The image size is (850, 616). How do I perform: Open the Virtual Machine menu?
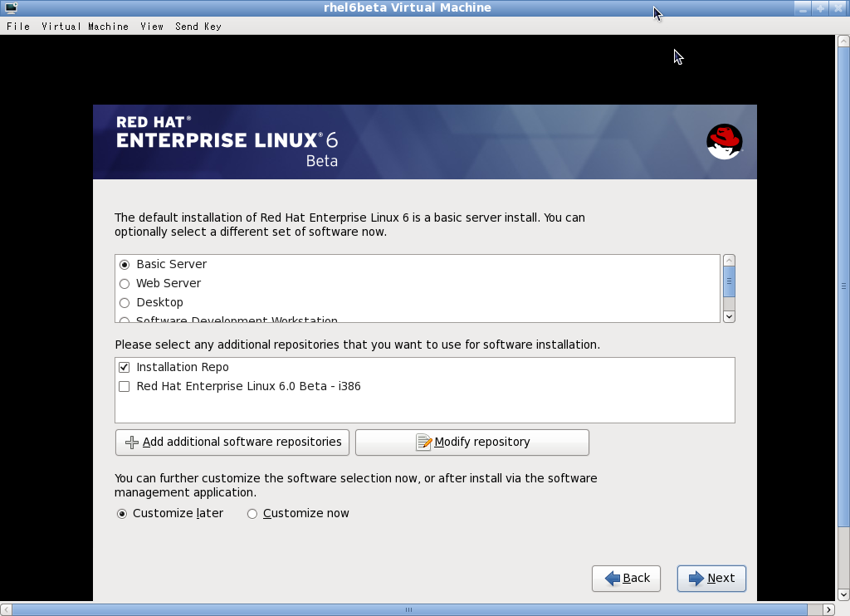[85, 26]
